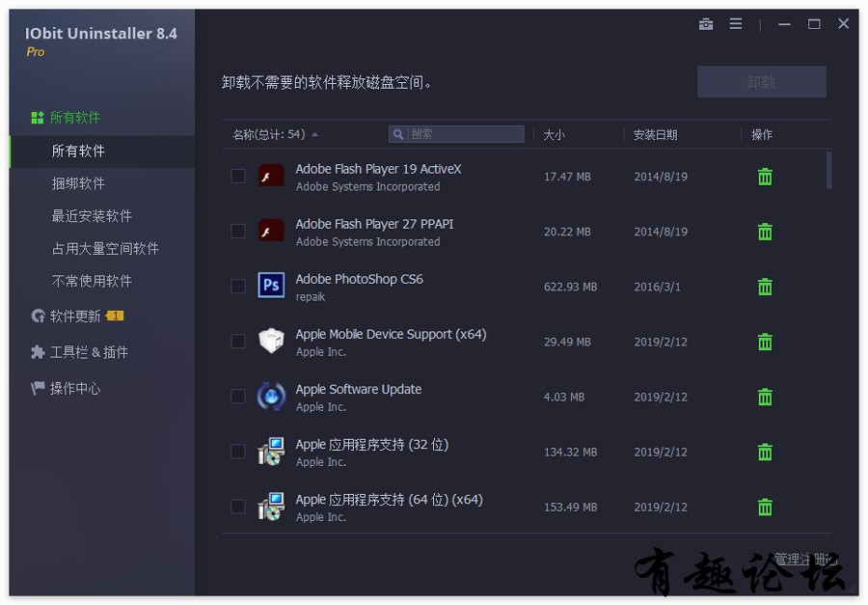Screen dimensions: 868x605
Task: Click the 工具栏 & 插件 puzzle icon
Action: pyautogui.click(x=38, y=352)
